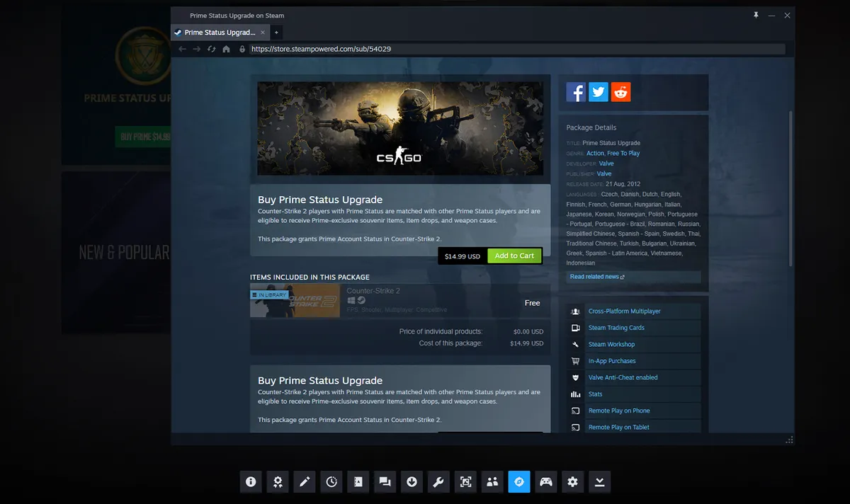Open the screenshots icon in overlay toolbar
The image size is (850, 504).
[465, 482]
